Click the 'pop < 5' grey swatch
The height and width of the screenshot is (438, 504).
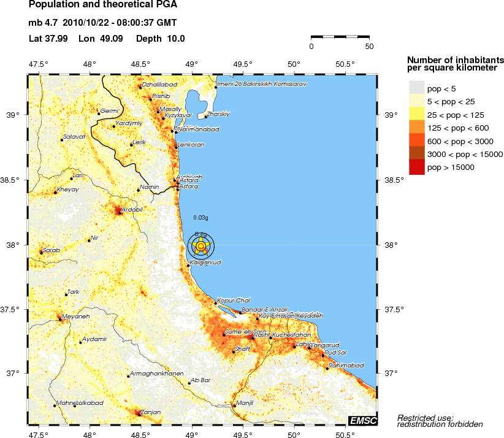[x=416, y=90]
